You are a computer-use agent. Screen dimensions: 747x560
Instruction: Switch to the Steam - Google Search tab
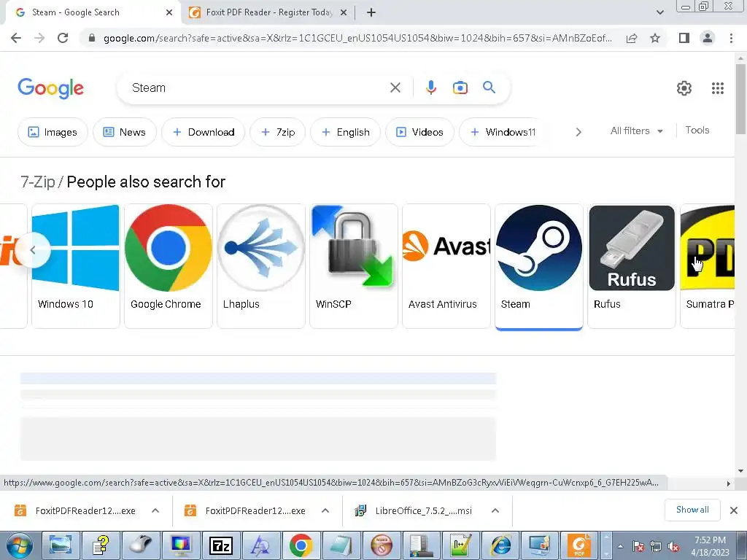[x=93, y=12]
